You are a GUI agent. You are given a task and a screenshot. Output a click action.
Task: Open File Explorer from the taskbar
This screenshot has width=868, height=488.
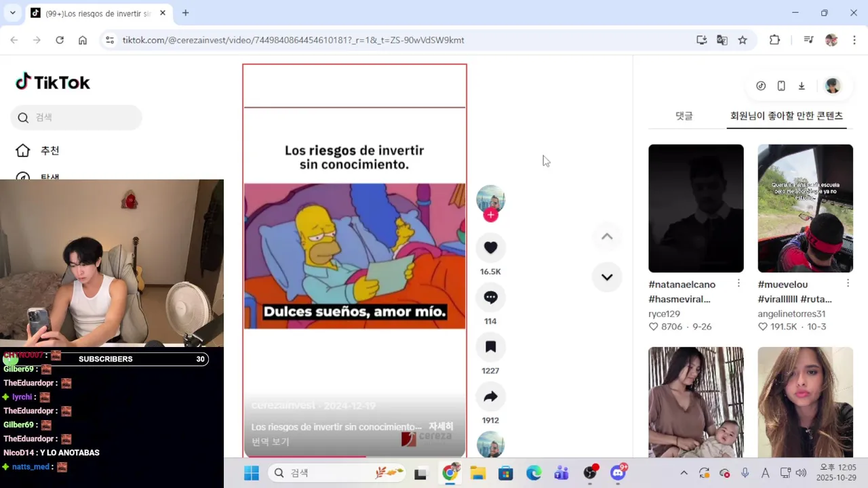pyautogui.click(x=478, y=473)
